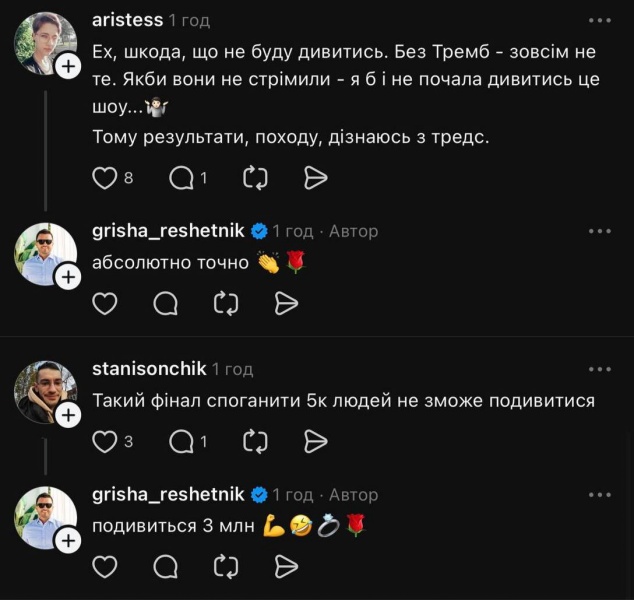This screenshot has width=634, height=600.
Task: Share the "абсолютно точно" reply
Action: (x=286, y=303)
